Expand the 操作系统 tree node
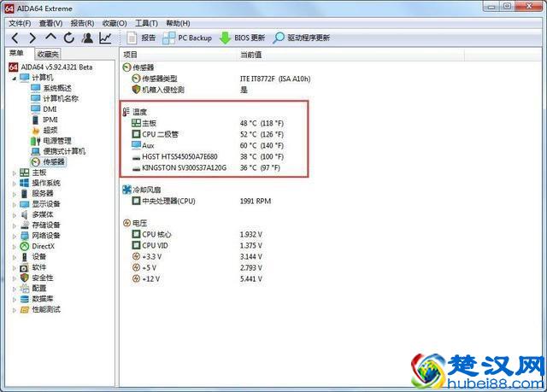The image size is (547, 392). [14, 184]
